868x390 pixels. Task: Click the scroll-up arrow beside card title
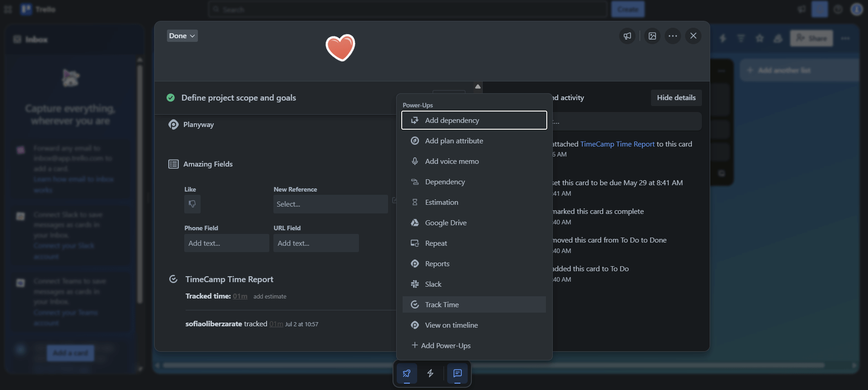pyautogui.click(x=478, y=86)
